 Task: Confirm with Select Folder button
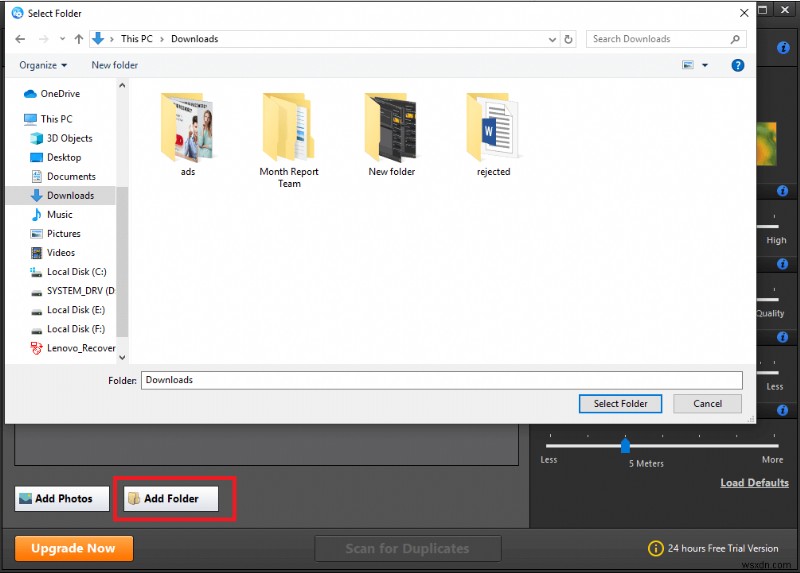[x=620, y=404]
